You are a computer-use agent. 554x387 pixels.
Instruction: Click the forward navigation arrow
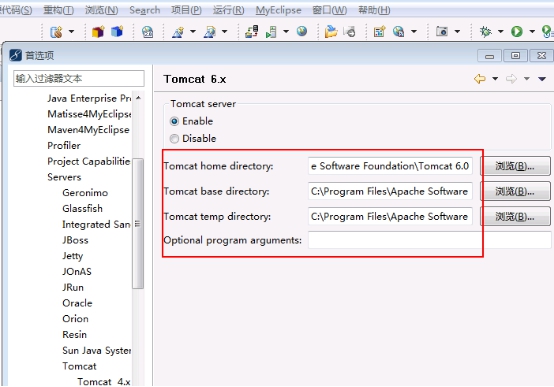511,78
